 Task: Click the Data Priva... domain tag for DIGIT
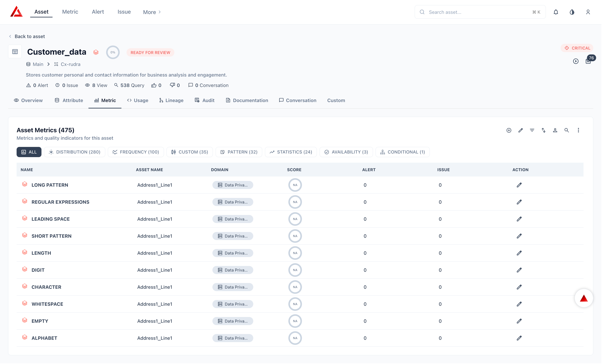click(233, 270)
